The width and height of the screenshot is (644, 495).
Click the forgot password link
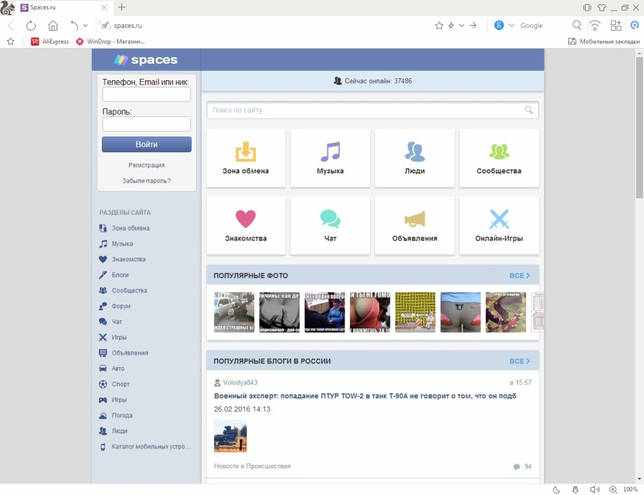(x=147, y=181)
